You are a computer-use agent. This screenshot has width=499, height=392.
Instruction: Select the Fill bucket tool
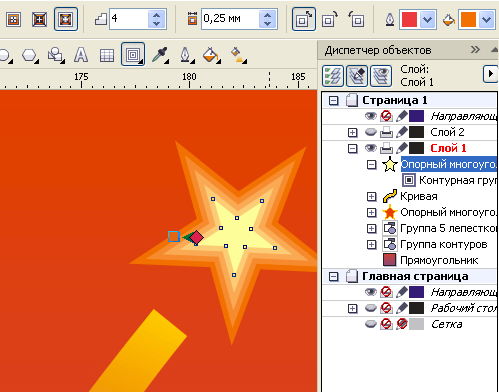(211, 55)
